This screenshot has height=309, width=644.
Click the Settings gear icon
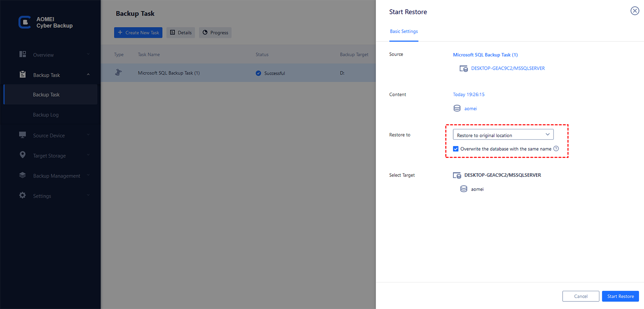point(23,195)
